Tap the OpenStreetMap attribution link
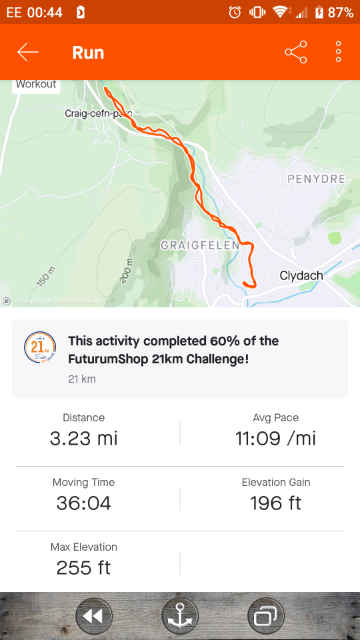 click(76, 301)
